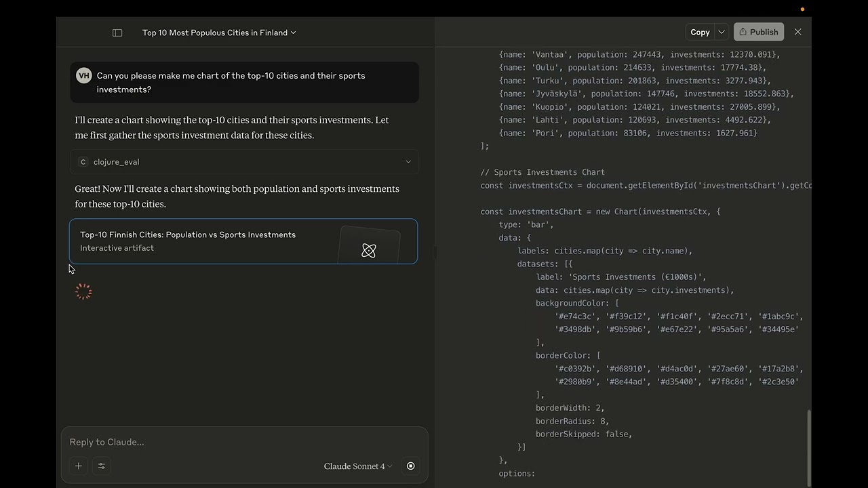
Task: Click the 'options:' code line
Action: pyautogui.click(x=517, y=473)
